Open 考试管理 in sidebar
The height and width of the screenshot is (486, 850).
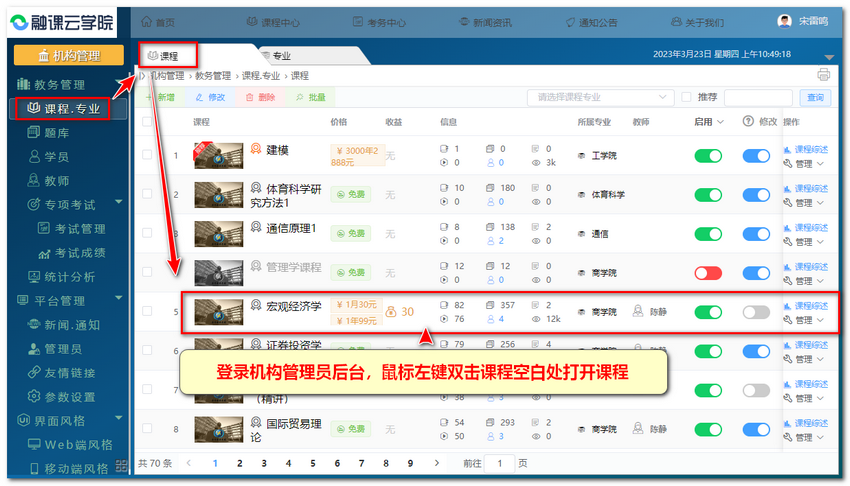72,229
